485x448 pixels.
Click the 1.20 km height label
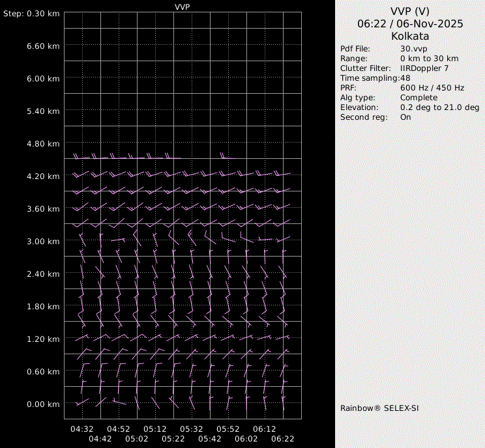click(43, 339)
